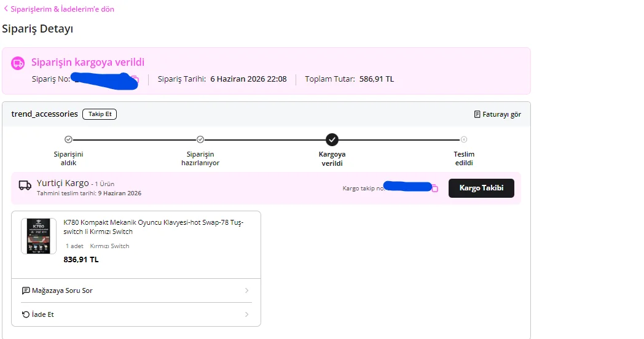The width and height of the screenshot is (644, 339).
Task: Click the Yurtiçi Kargo carrier name
Action: pos(63,183)
